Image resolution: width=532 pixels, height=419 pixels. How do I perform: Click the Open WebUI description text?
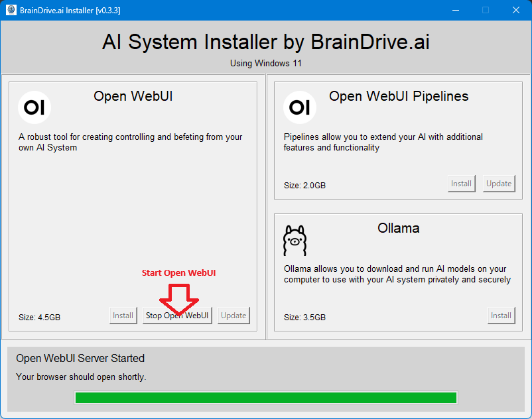point(131,143)
